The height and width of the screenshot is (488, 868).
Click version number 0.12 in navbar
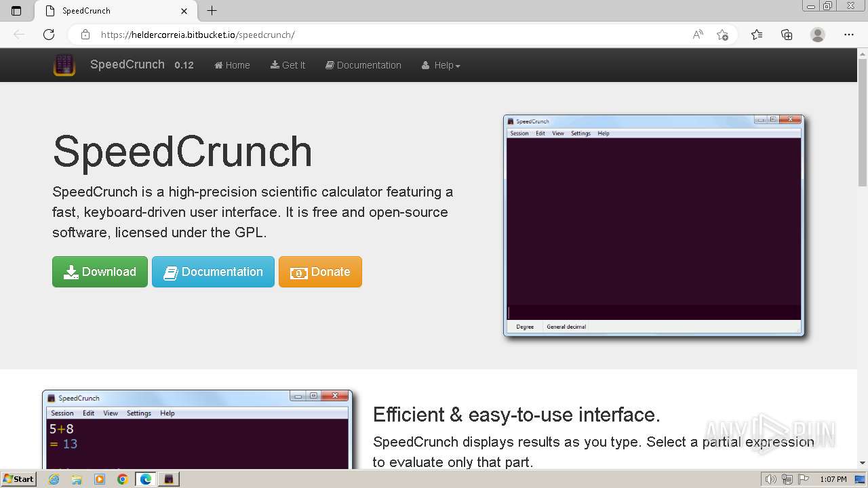point(184,65)
